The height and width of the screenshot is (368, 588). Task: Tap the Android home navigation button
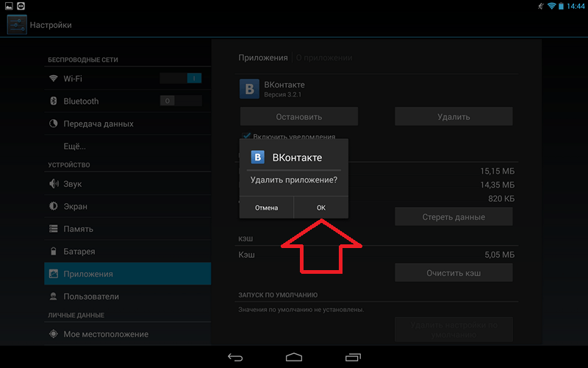point(294,357)
